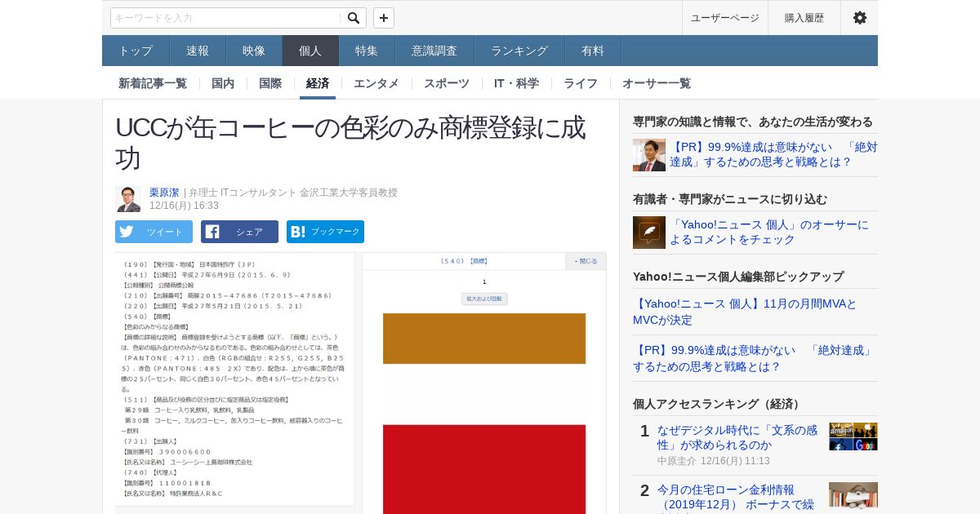The width and height of the screenshot is (980, 514).
Task: Select 国際 category
Action: [270, 83]
